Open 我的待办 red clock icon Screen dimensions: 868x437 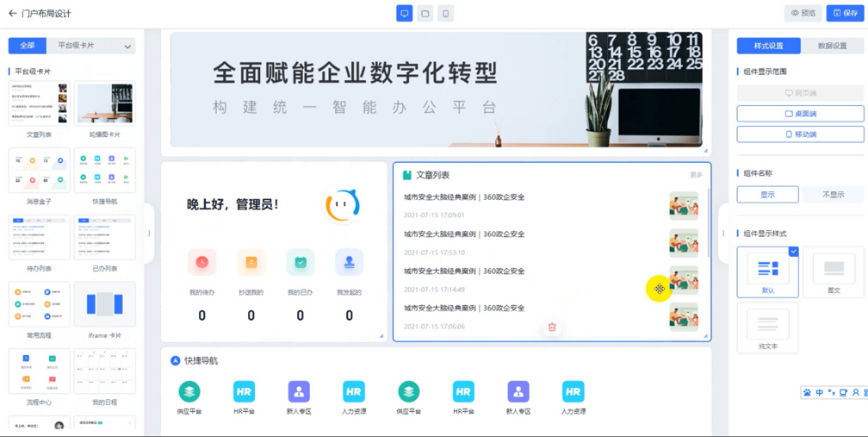201,263
